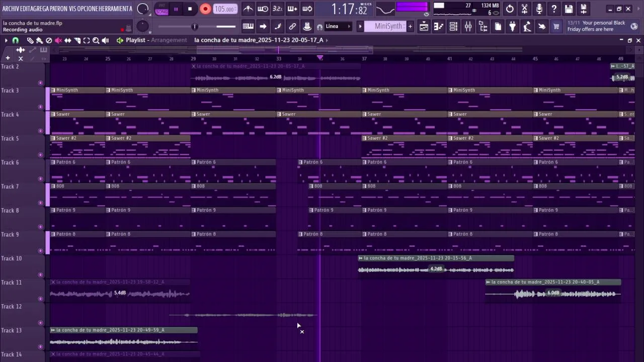Open the touch controllers icon
The image size is (644, 362).
tap(542, 27)
